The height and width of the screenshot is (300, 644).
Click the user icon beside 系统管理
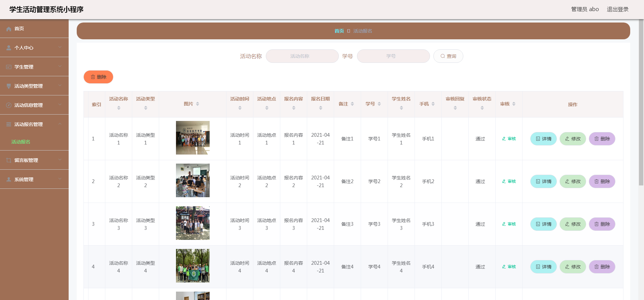[9, 180]
